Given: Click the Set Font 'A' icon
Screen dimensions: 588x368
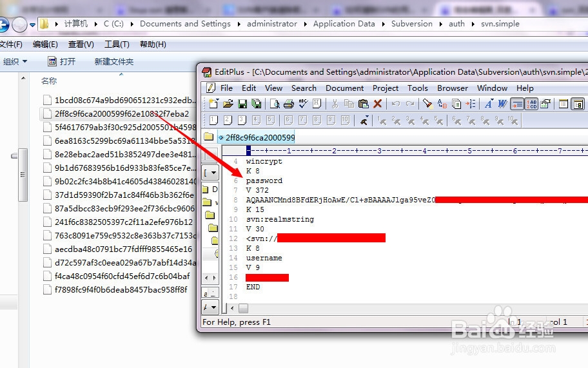Looking at the screenshot, I should (489, 103).
